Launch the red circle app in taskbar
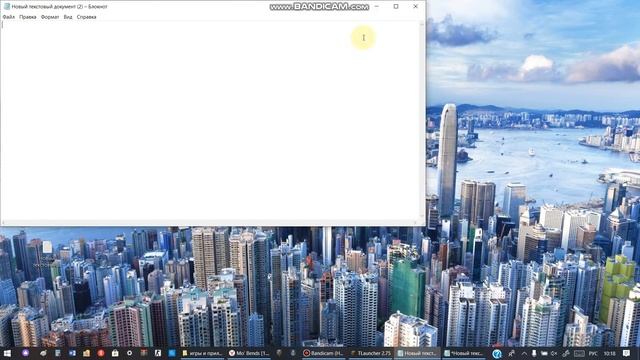This screenshot has height=360, width=640. pos(101,353)
